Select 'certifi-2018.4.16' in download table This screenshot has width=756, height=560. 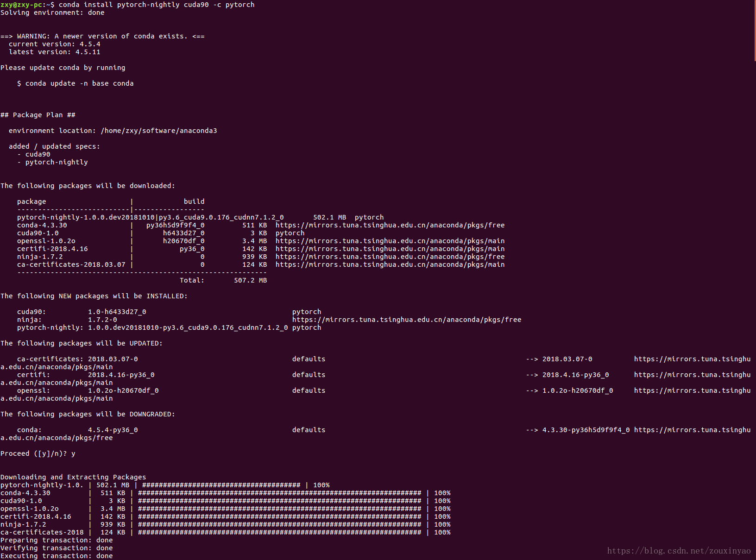[x=52, y=249]
